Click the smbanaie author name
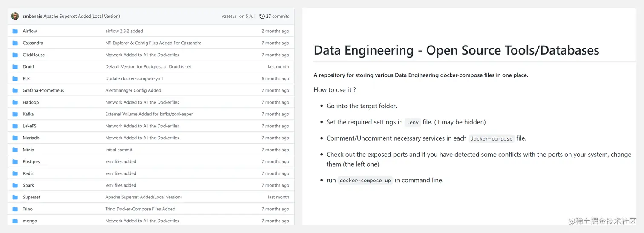 32,16
